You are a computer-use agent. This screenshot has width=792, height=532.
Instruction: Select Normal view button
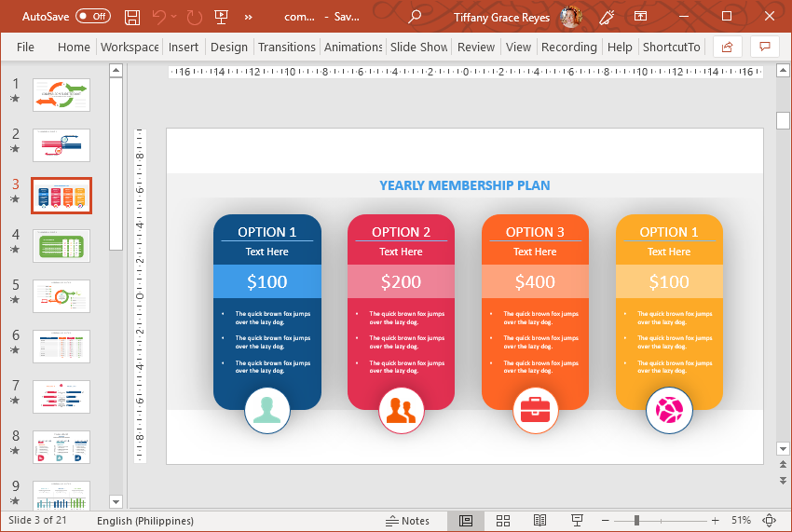point(466,521)
